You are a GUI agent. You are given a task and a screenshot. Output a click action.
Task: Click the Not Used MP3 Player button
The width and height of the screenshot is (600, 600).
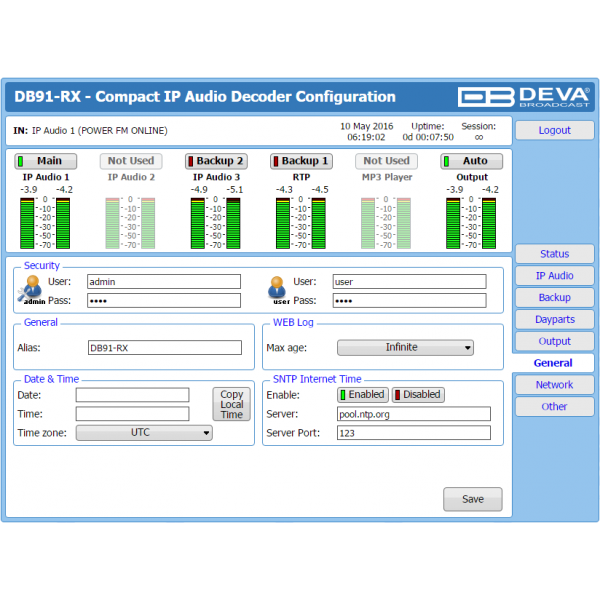point(386,161)
